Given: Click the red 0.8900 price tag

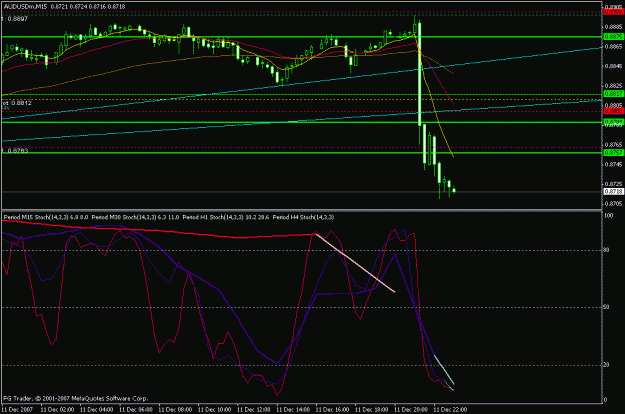Looking at the screenshot, I should (613, 12).
